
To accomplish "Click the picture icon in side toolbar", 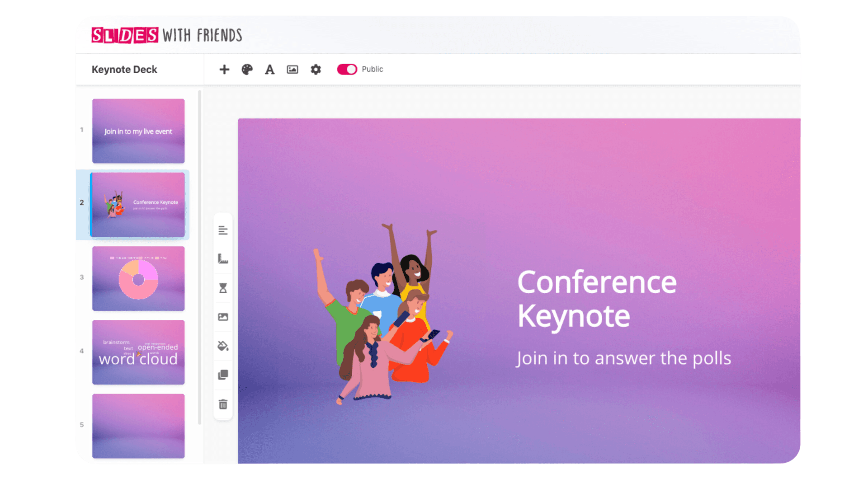I will [x=223, y=317].
